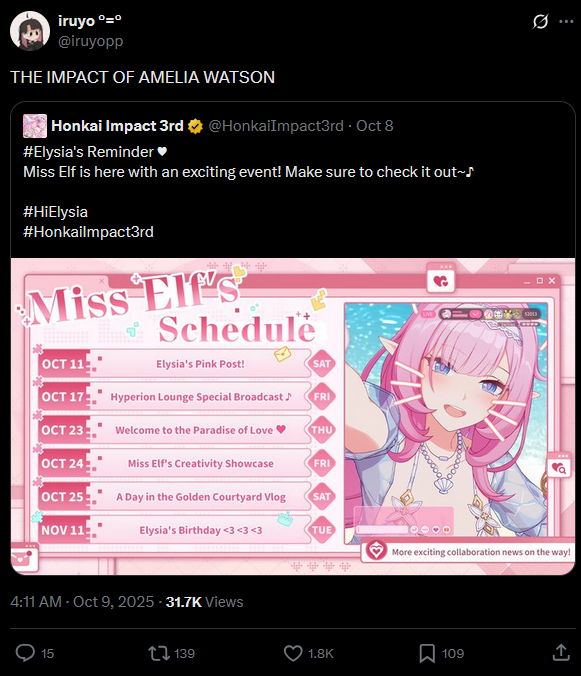Open the @iruyopp handle link
The image size is (581, 676).
click(91, 41)
